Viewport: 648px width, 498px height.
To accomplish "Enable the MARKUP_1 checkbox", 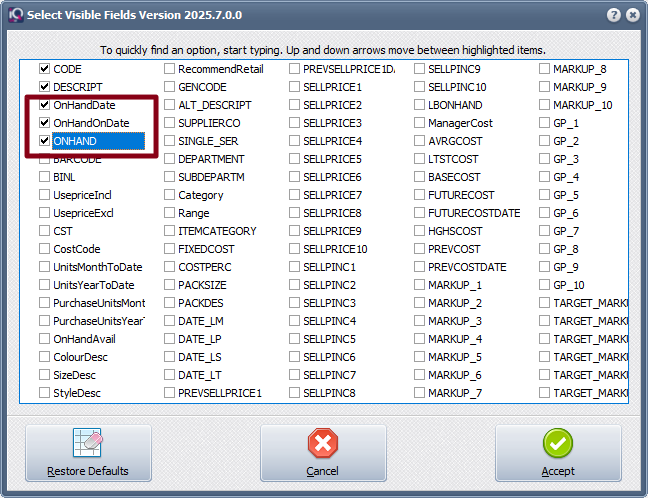I will (419, 285).
